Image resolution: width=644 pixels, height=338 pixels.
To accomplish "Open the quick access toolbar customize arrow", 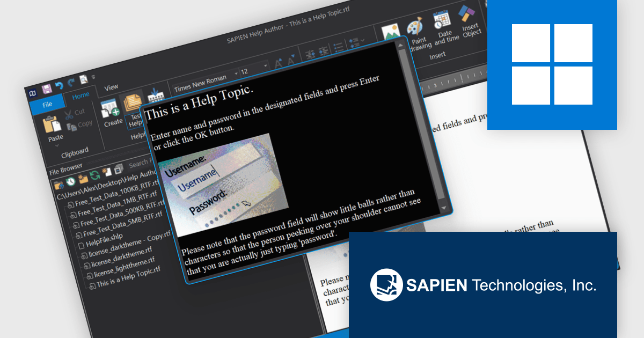I will point(93,77).
